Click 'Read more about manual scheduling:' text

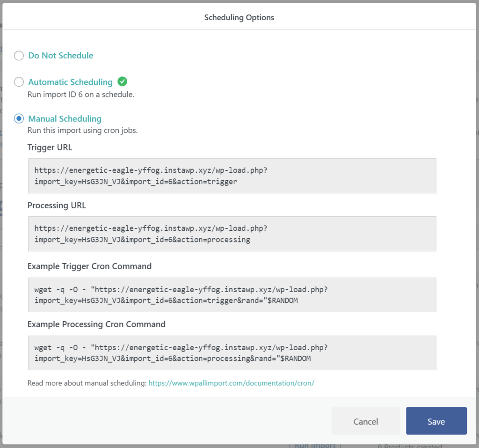point(87,383)
